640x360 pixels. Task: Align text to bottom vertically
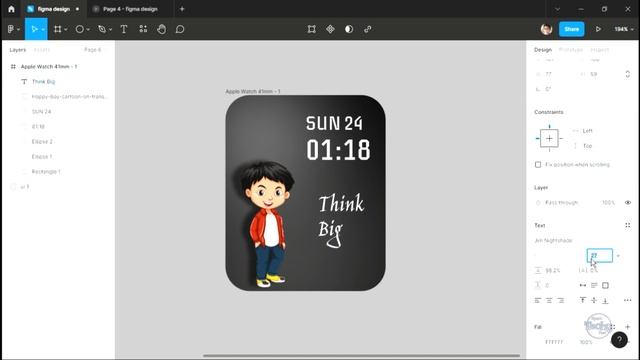point(605,300)
